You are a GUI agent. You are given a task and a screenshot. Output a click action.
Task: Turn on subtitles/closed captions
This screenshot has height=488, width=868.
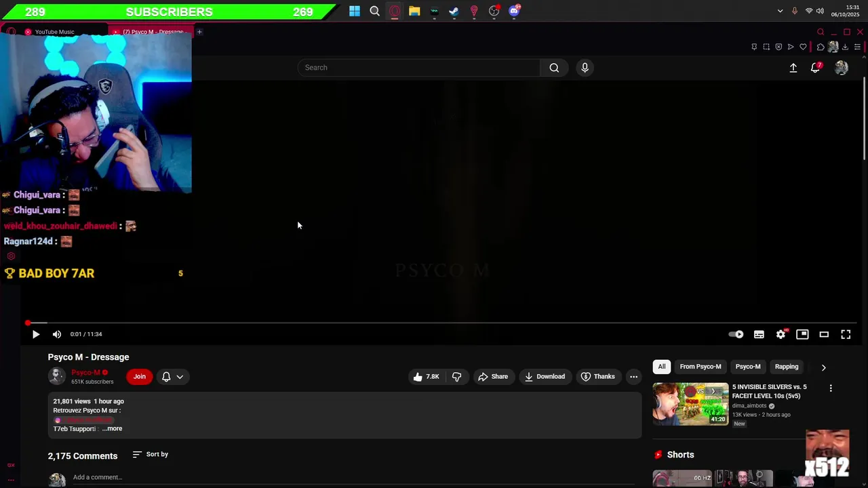point(759,334)
